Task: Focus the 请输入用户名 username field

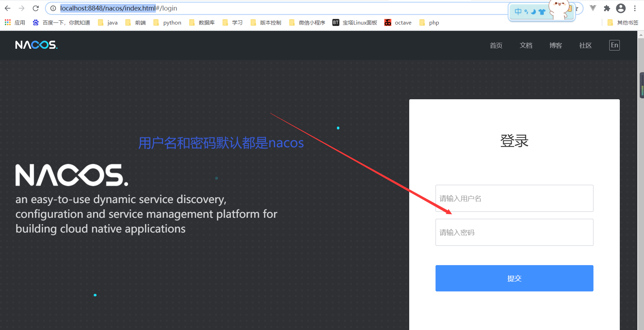Action: click(514, 198)
